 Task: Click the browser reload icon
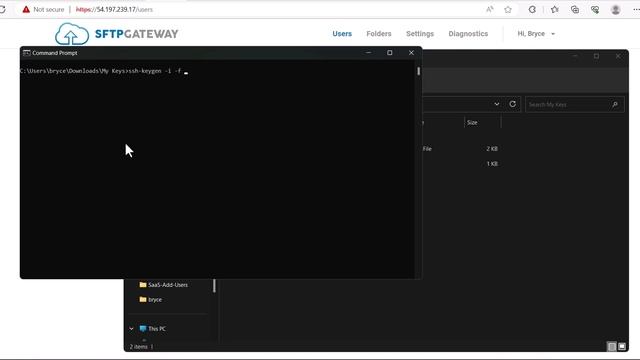(x=2, y=9)
